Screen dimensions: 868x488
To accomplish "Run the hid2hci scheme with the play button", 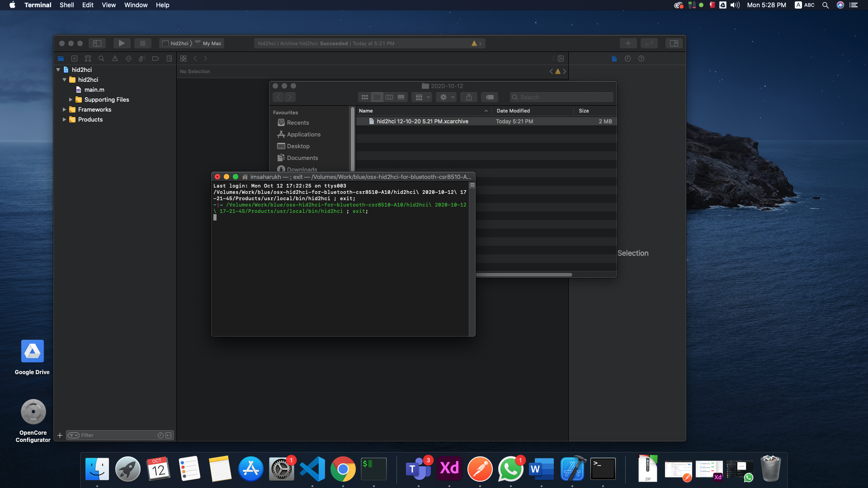I will pos(121,43).
